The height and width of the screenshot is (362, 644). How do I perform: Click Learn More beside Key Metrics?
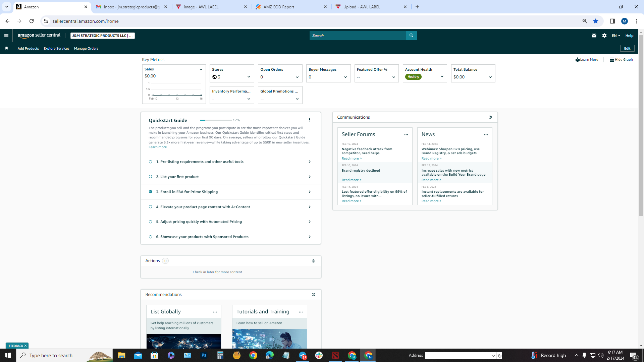coord(587,60)
